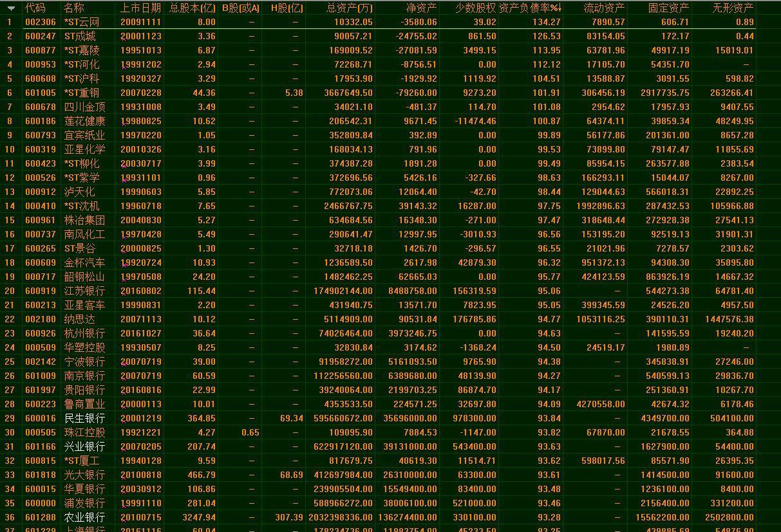Sort by 上市日期 column header
This screenshot has height=532, width=781.
click(141, 8)
